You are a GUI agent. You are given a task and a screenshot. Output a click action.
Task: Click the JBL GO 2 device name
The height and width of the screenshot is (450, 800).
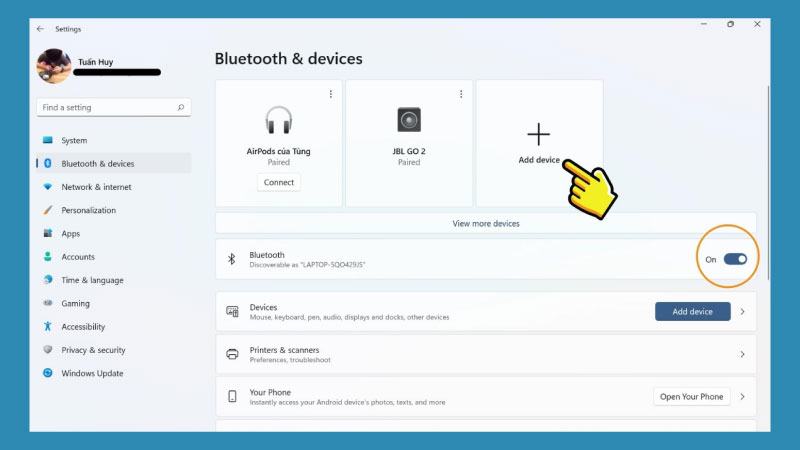[409, 151]
